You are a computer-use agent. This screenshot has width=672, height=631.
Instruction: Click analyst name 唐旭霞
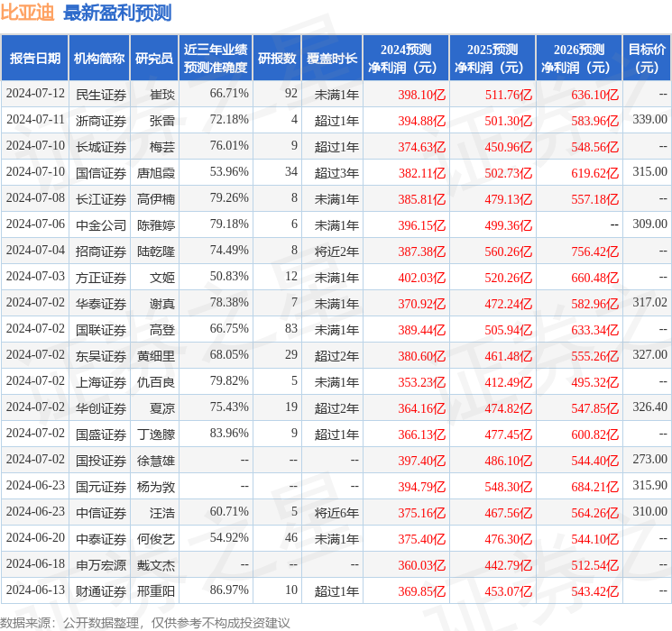[x=156, y=173]
